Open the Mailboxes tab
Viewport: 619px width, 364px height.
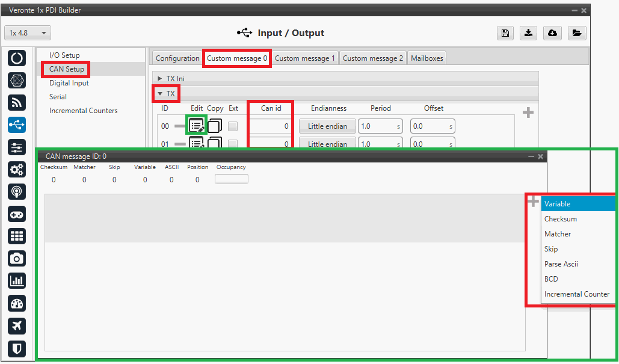427,58
